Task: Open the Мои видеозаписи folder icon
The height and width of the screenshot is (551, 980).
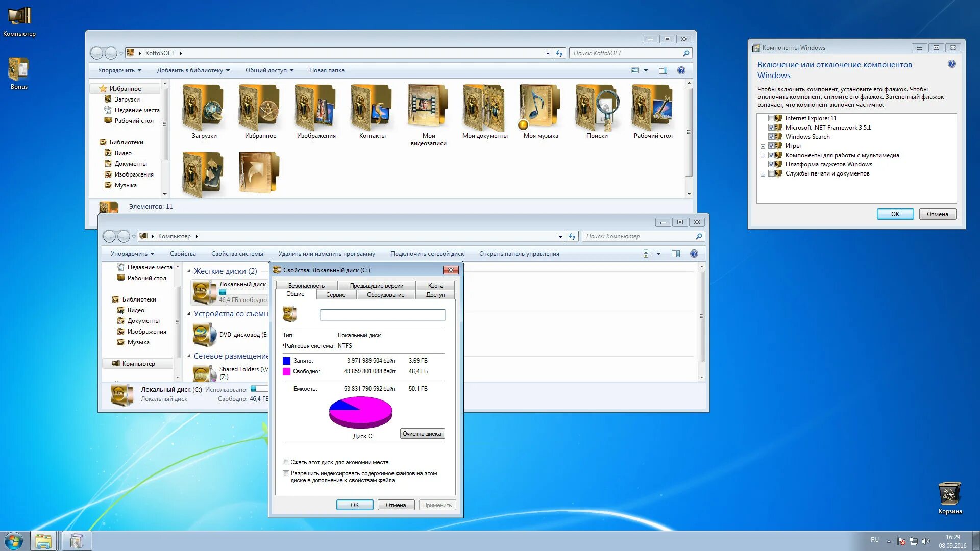Action: (x=429, y=107)
